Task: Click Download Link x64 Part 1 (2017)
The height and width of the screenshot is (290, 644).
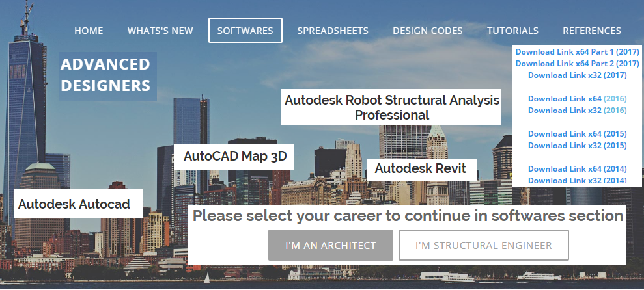Action: pos(578,51)
